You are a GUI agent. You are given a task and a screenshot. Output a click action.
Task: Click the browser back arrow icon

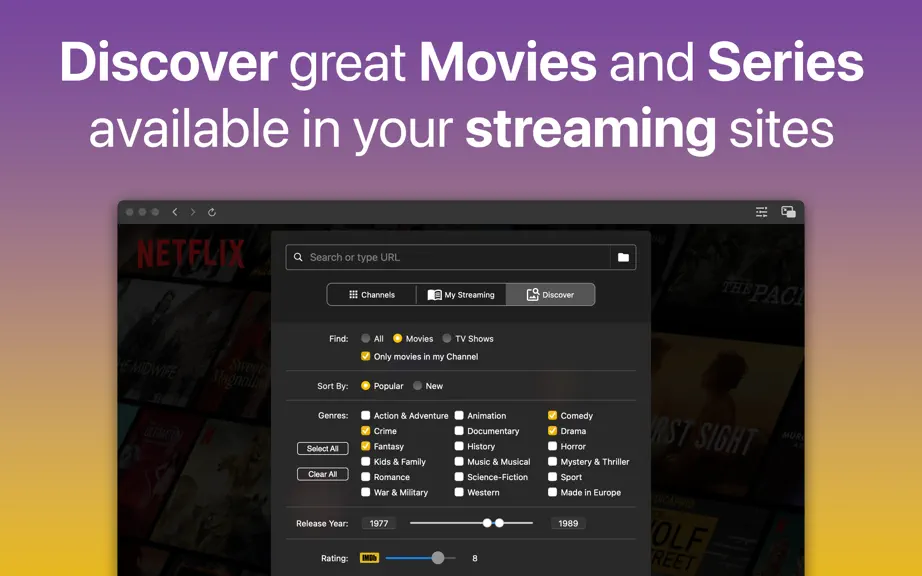point(175,212)
